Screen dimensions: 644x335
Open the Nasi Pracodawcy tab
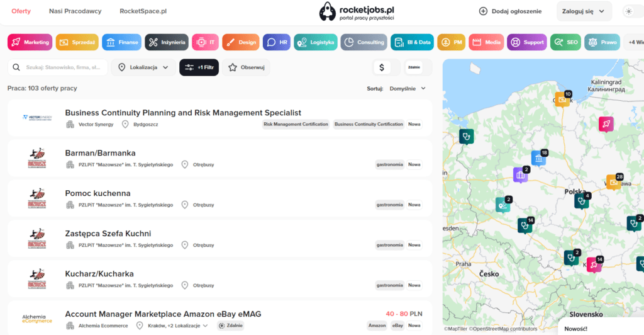point(75,11)
